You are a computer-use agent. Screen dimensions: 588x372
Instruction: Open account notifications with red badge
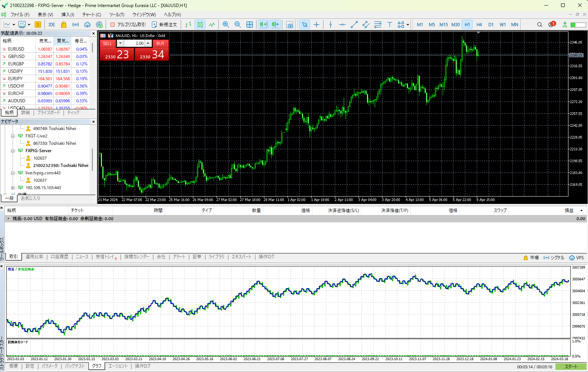pos(552,24)
